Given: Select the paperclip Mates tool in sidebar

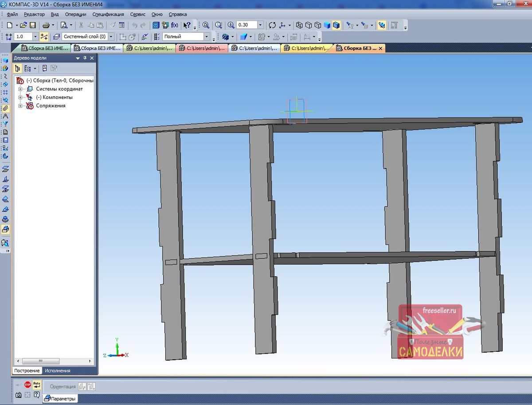Looking at the screenshot, I should click(x=5, y=108).
